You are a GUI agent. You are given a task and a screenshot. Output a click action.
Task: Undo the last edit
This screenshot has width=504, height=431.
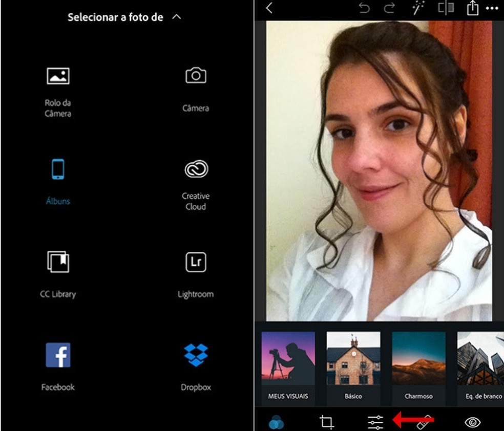tap(364, 8)
